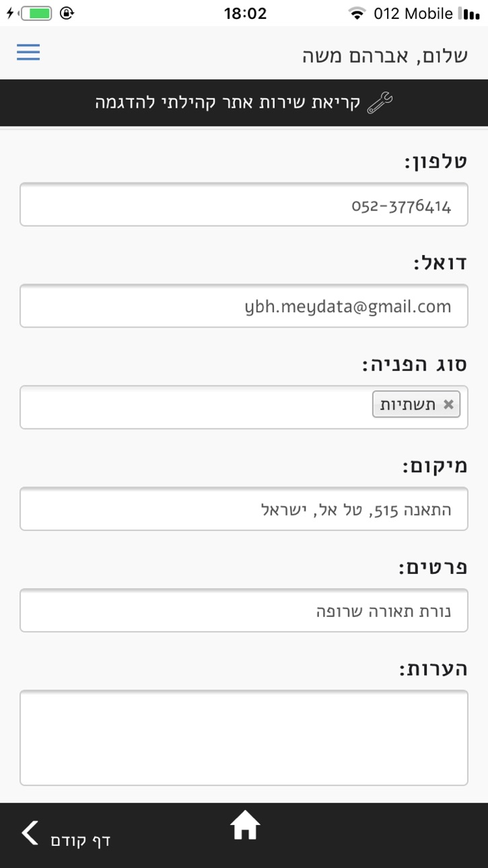
Task: Tap the wrench icon in header banner
Action: tap(380, 103)
